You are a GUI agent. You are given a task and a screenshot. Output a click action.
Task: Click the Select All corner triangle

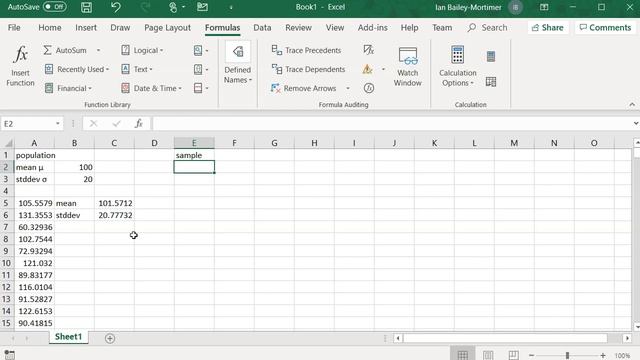(x=8, y=143)
